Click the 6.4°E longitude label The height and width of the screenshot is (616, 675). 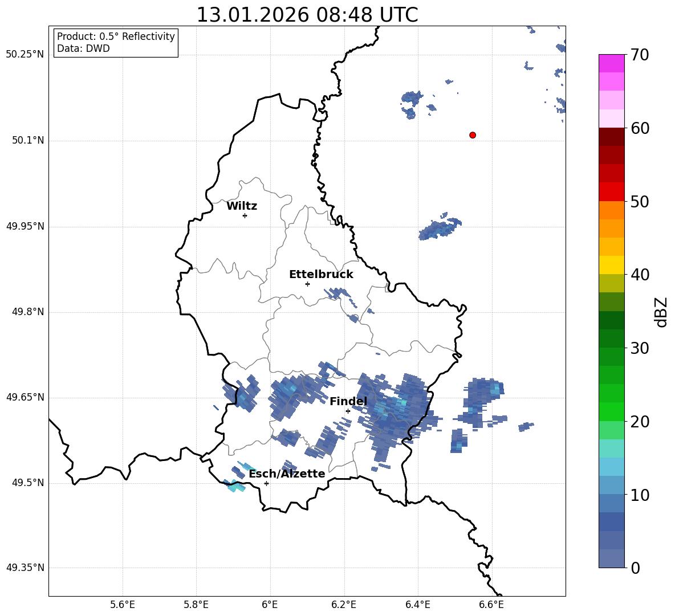point(417,605)
